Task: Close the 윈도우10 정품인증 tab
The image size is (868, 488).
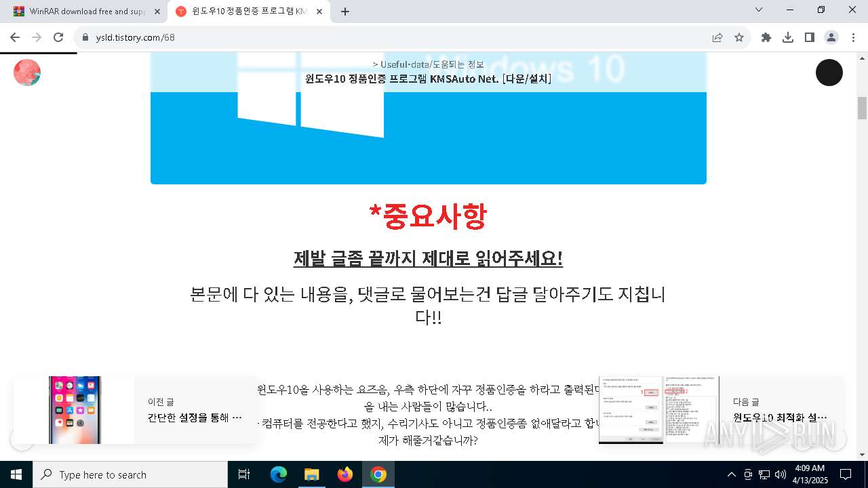Action: tap(319, 11)
